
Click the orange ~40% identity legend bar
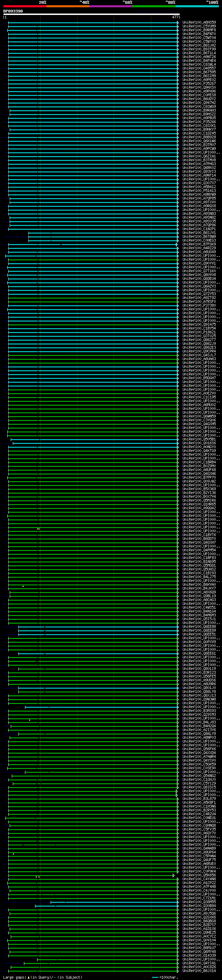pyautogui.click(x=68, y=6)
